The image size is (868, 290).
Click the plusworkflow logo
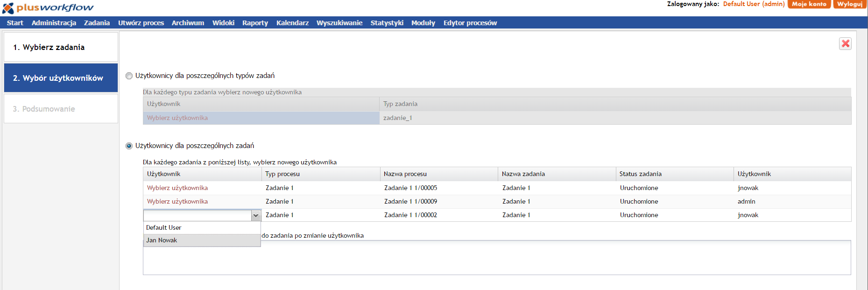pyautogui.click(x=48, y=8)
